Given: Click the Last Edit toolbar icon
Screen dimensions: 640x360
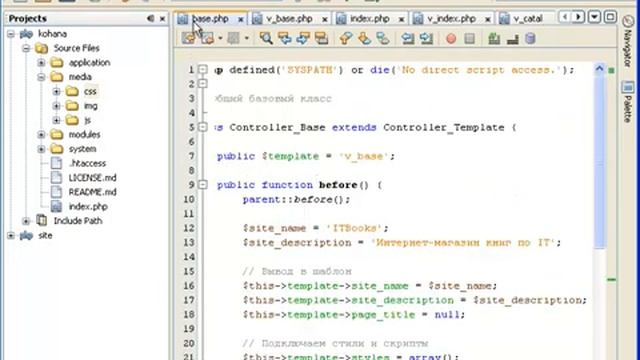Looking at the screenshot, I should (189, 38).
